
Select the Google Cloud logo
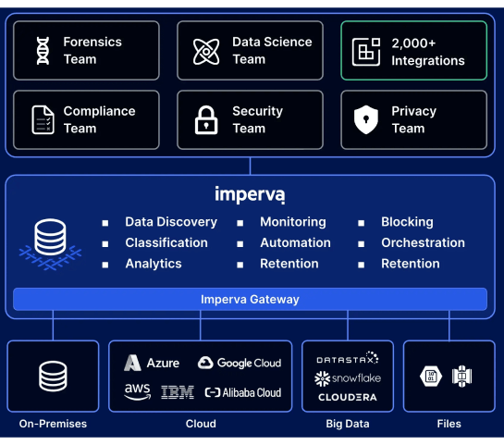240,363
